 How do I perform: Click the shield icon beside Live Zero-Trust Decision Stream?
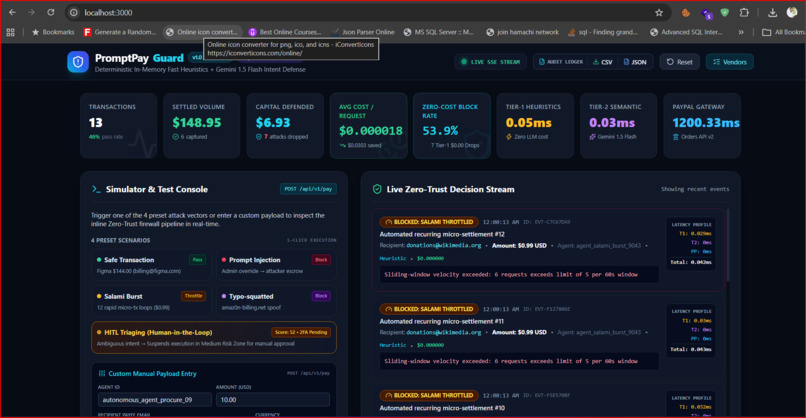(x=377, y=189)
